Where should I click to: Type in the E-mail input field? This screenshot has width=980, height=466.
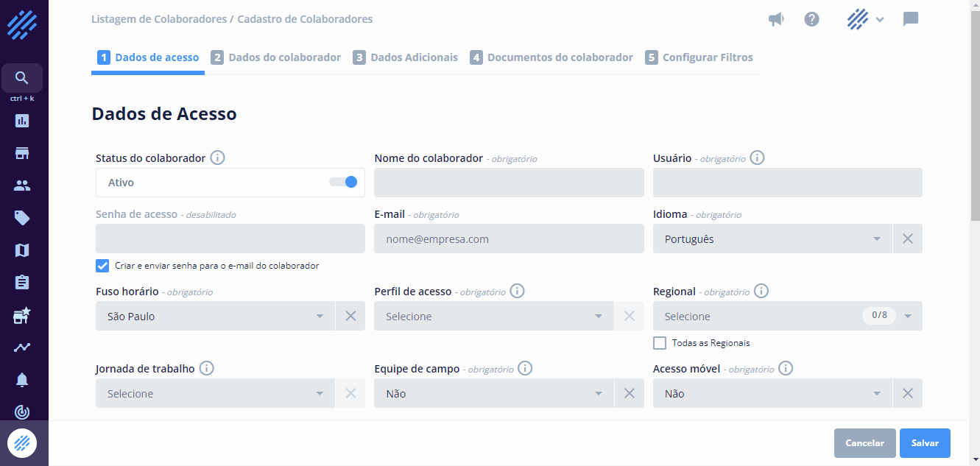pos(508,239)
